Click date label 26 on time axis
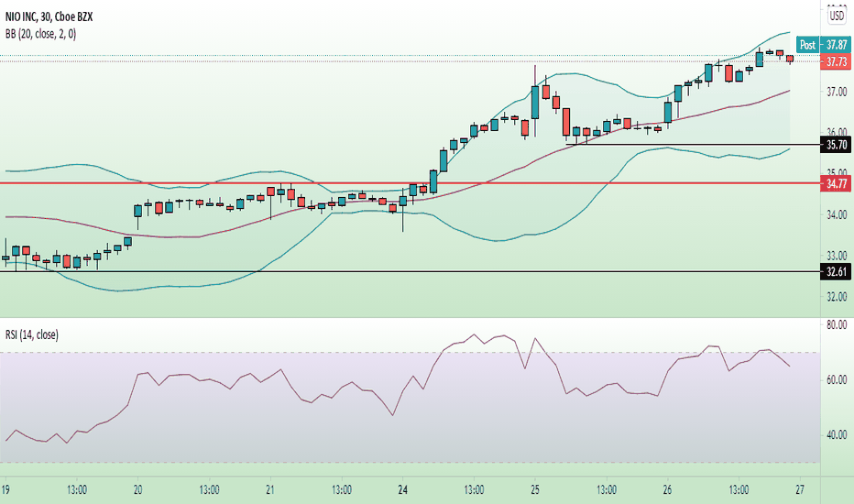The width and height of the screenshot is (854, 504). coord(667,490)
